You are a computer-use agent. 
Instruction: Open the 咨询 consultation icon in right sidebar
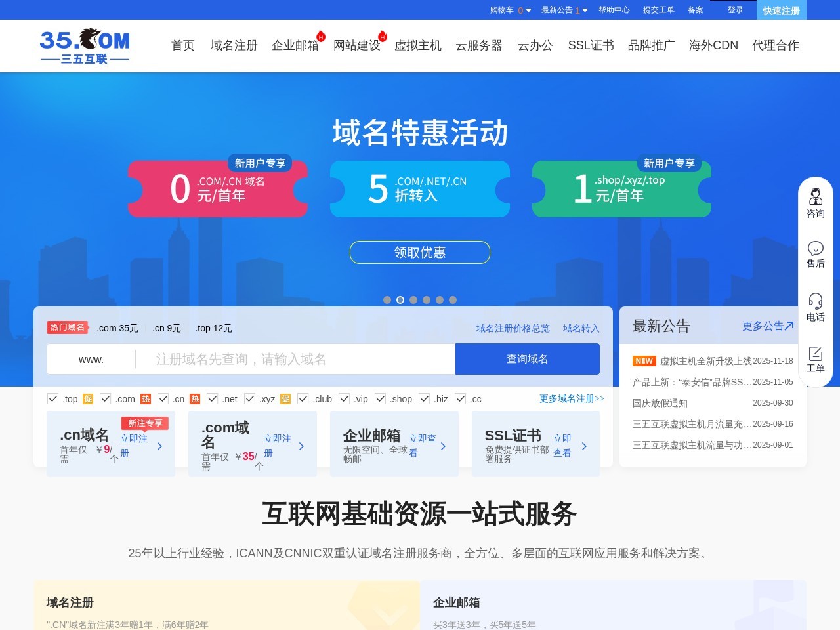click(x=816, y=202)
